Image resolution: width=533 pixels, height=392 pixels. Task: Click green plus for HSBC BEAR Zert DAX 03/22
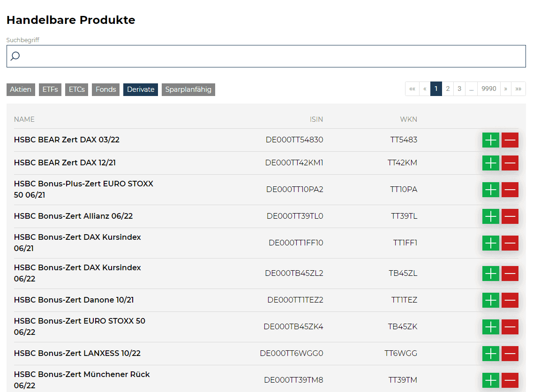[x=490, y=140]
